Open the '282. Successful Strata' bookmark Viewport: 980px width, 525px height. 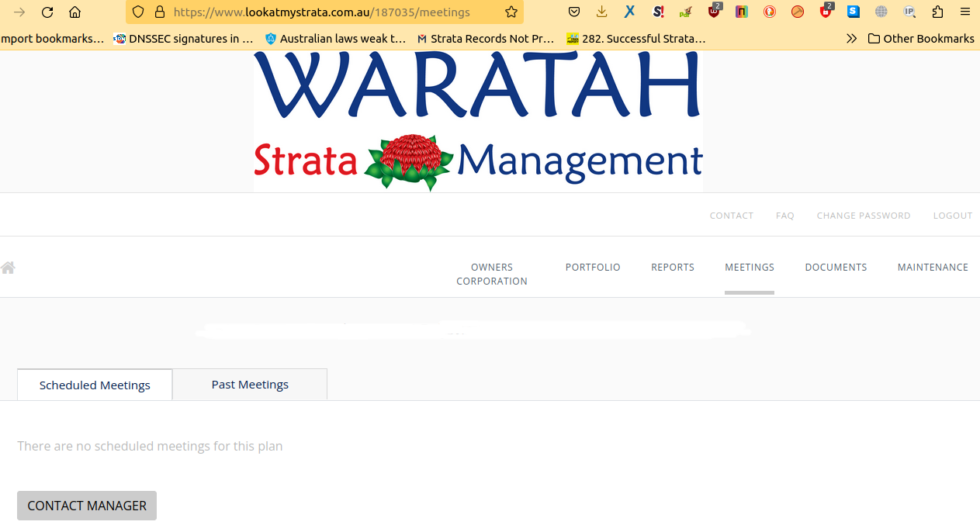636,38
